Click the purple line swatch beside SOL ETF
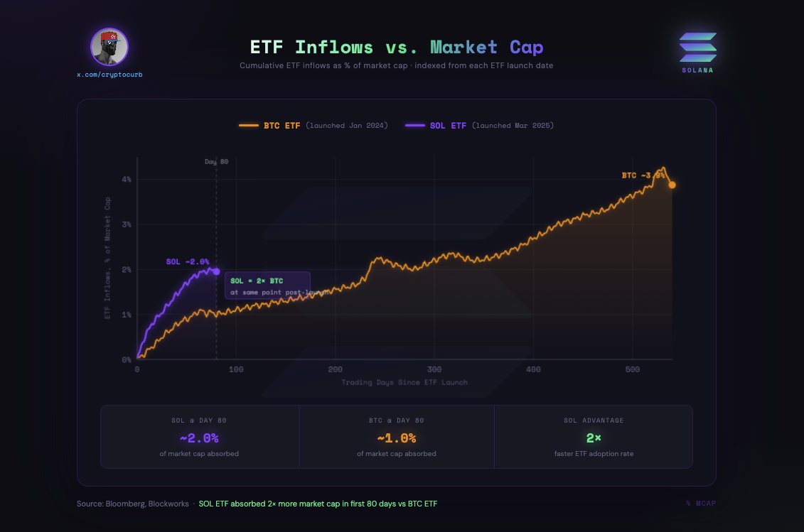The height and width of the screenshot is (532, 804). 415,126
